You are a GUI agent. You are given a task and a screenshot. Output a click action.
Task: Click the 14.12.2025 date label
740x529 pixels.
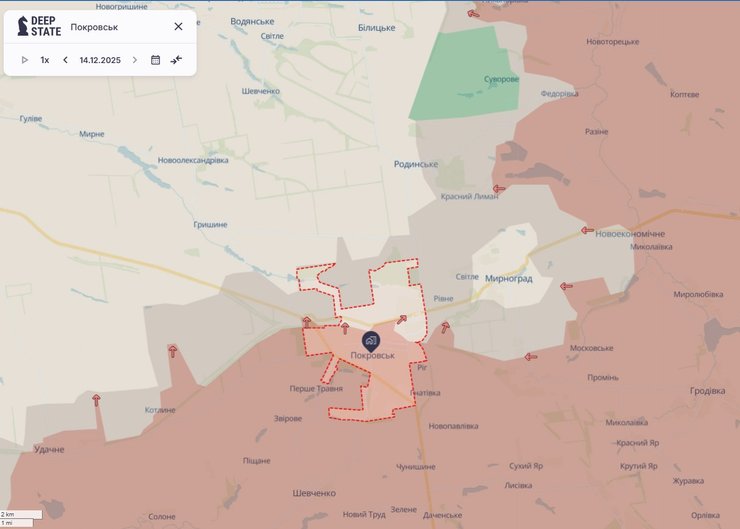pyautogui.click(x=100, y=60)
